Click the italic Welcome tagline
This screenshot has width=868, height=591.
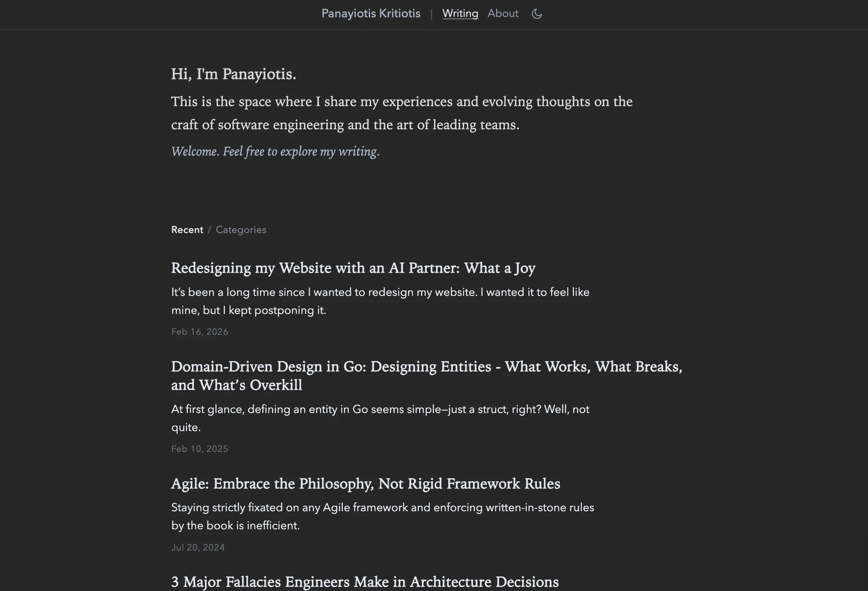tap(275, 152)
